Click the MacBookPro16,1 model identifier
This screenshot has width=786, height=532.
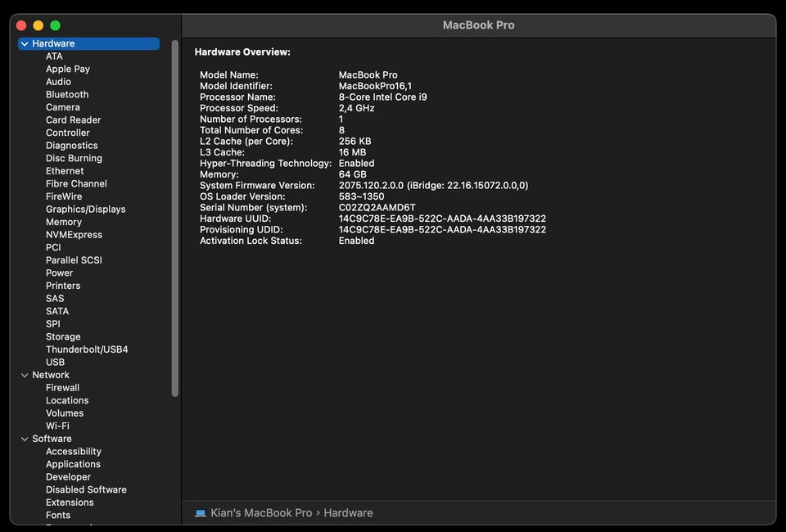click(375, 86)
